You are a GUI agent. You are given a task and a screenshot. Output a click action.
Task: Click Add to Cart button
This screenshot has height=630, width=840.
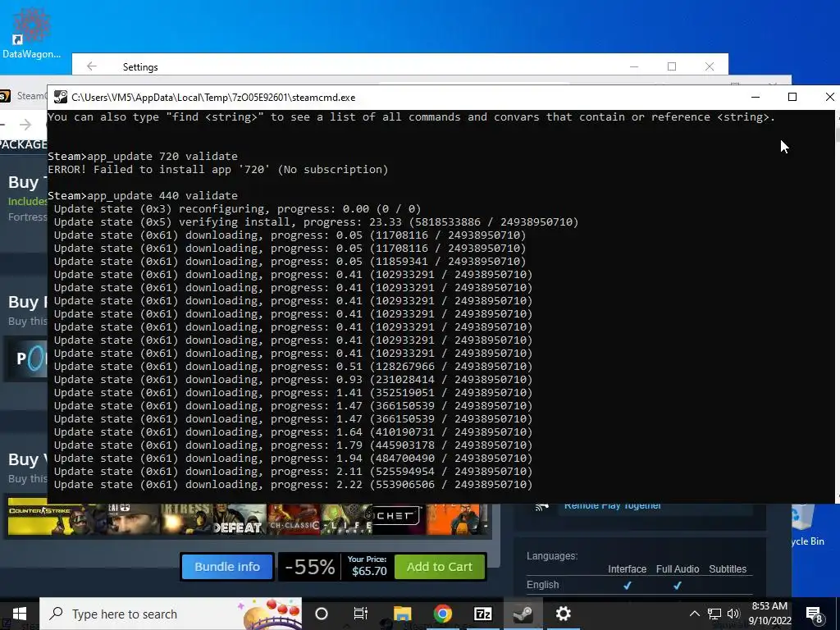coord(440,567)
